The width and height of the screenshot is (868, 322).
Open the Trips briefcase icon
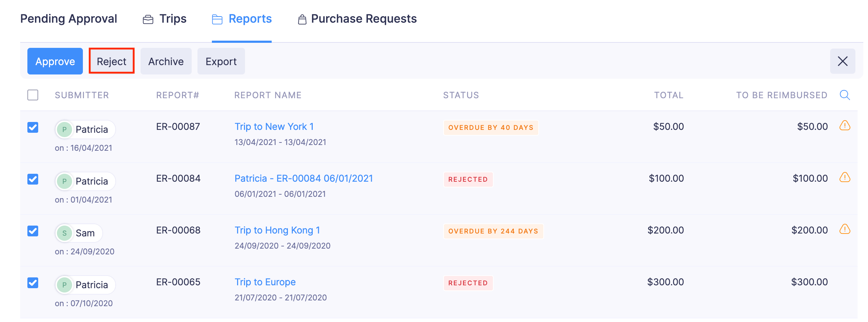[149, 19]
